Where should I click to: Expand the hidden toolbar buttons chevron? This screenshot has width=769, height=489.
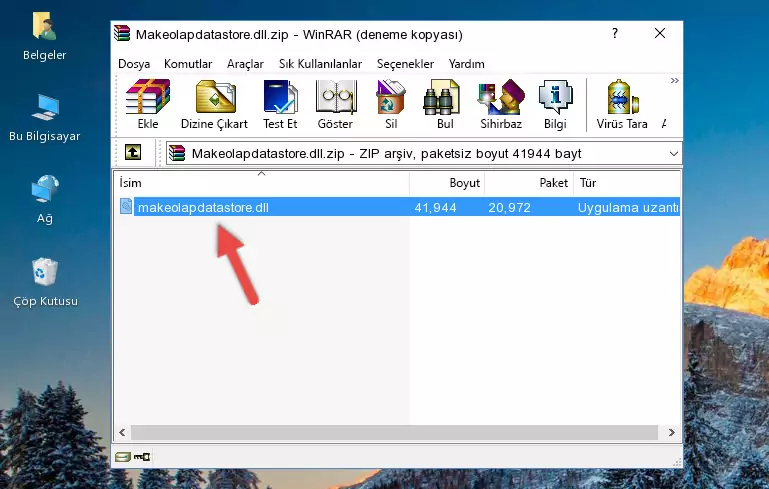[675, 80]
